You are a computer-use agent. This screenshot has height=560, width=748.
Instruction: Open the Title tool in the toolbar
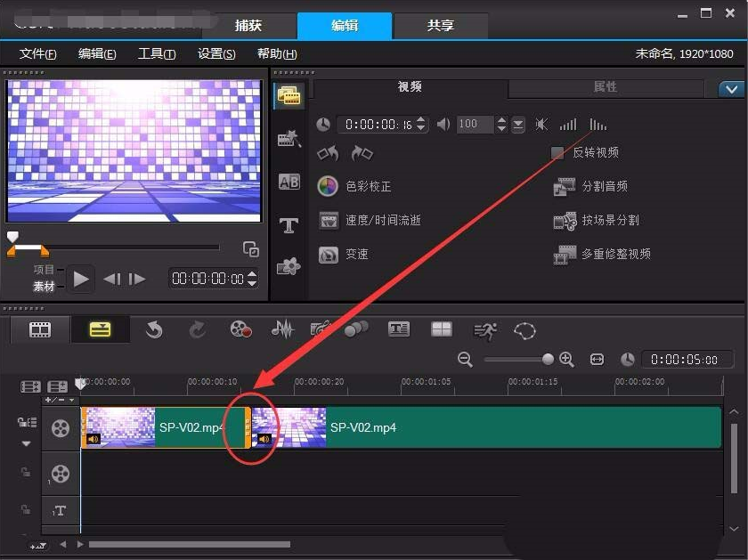pos(398,329)
